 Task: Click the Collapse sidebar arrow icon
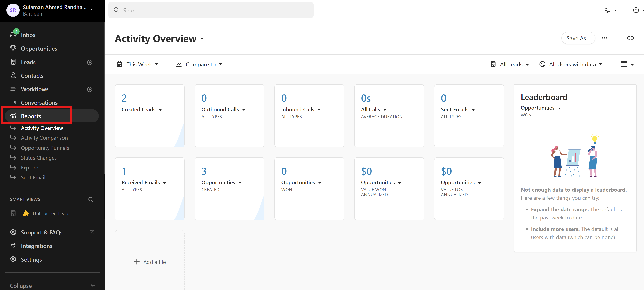click(92, 285)
